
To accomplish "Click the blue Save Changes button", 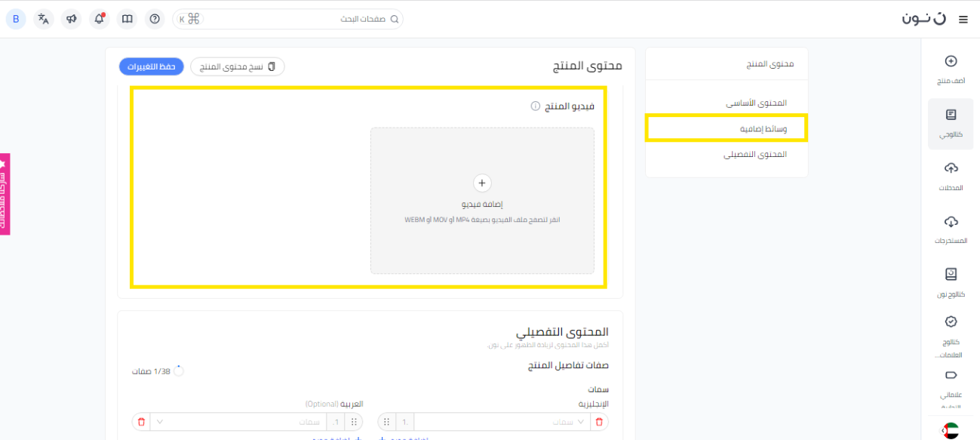I will coord(152,67).
